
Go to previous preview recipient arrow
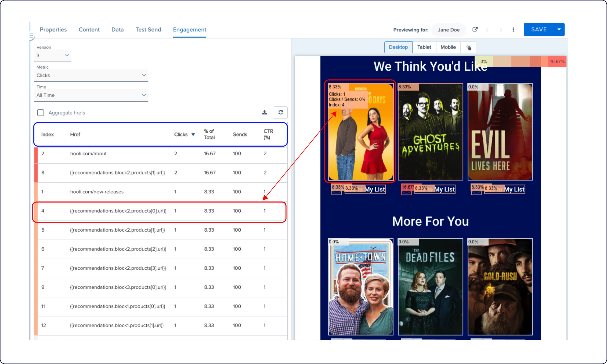(488, 30)
